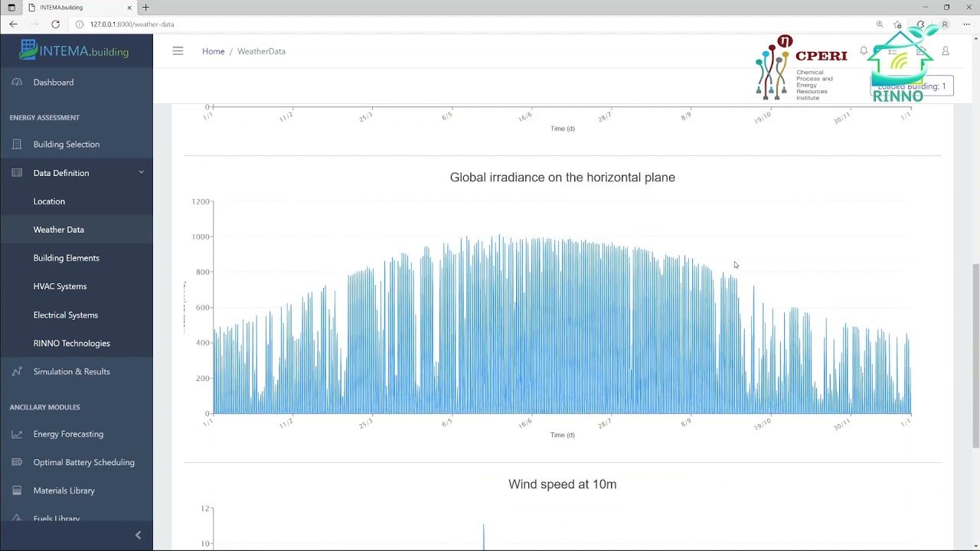The image size is (980, 551).
Task: Click the Optimal Battery Scheduling icon
Action: click(17, 462)
